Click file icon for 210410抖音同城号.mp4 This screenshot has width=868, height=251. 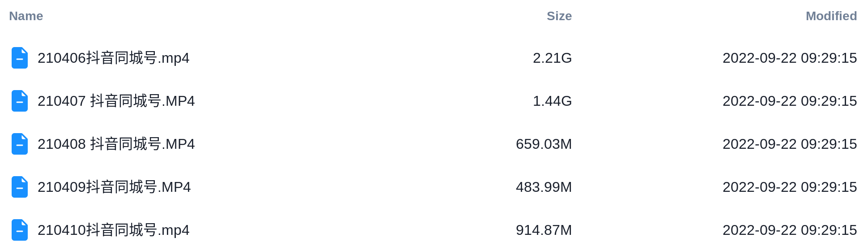pyautogui.click(x=20, y=230)
